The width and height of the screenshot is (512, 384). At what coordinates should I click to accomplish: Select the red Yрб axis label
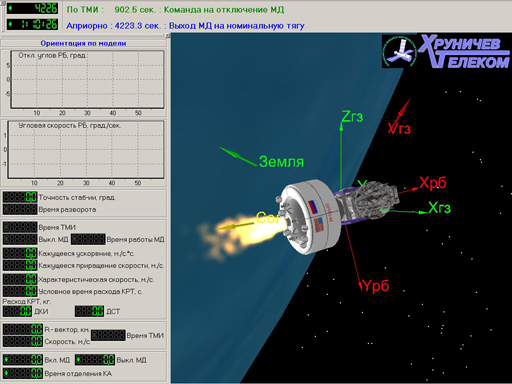click(376, 286)
